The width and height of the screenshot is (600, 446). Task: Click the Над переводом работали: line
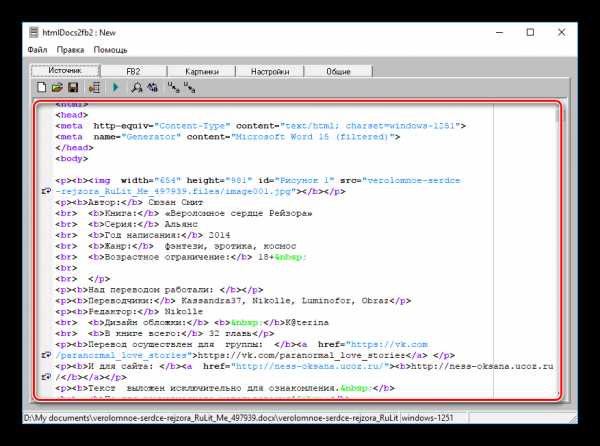pos(159,290)
